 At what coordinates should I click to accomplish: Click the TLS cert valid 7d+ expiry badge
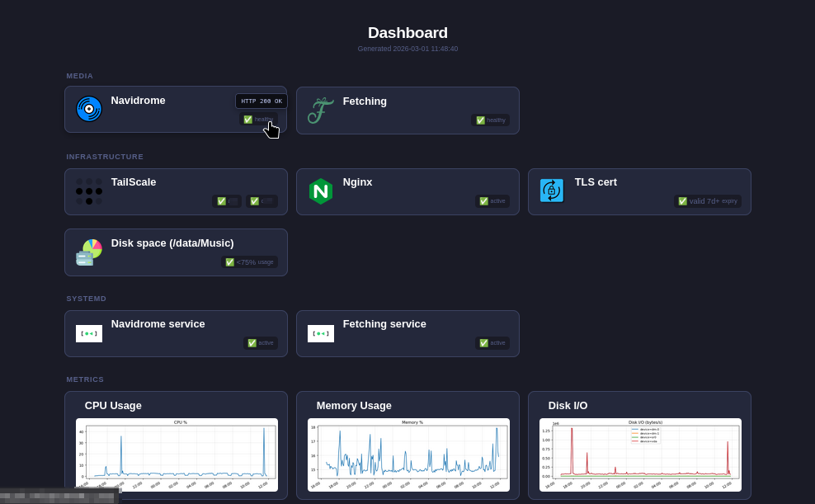click(708, 201)
